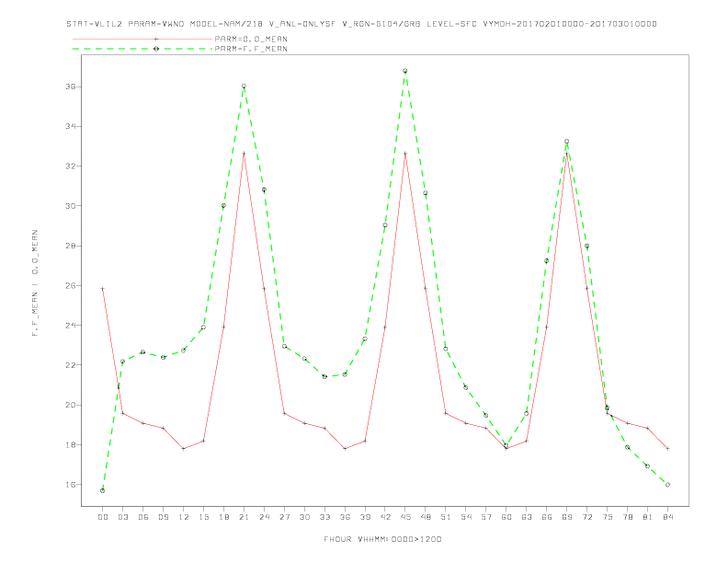Click y-axis tick value 28
This screenshot has height=563, width=728.
[x=71, y=246]
